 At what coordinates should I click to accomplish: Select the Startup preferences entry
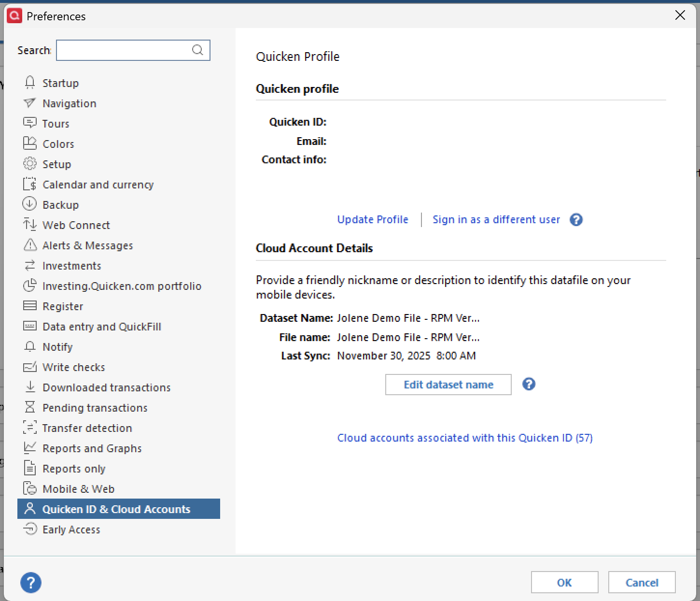coord(60,83)
